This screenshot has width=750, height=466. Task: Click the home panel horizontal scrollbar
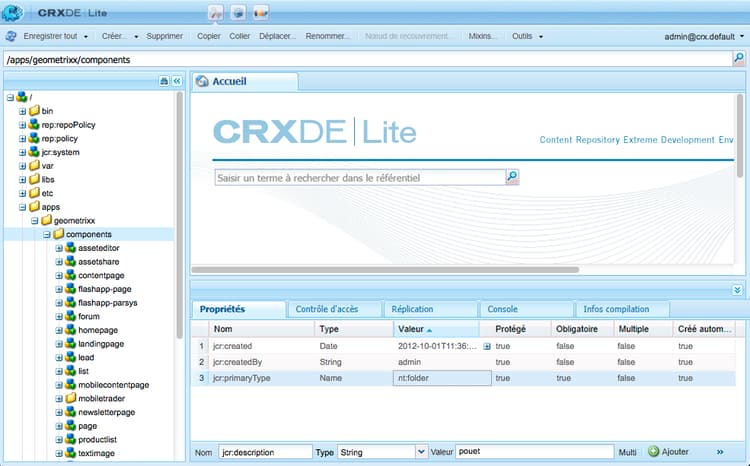[386, 269]
